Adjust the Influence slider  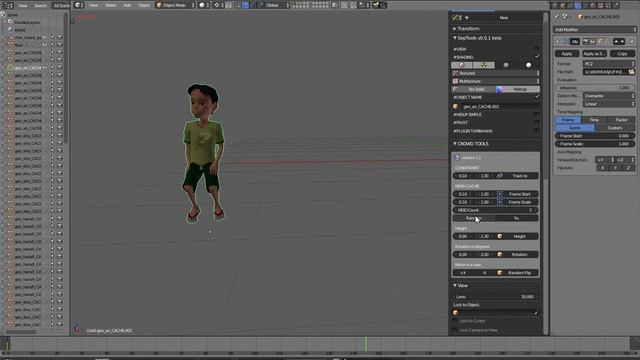pyautogui.click(x=595, y=88)
